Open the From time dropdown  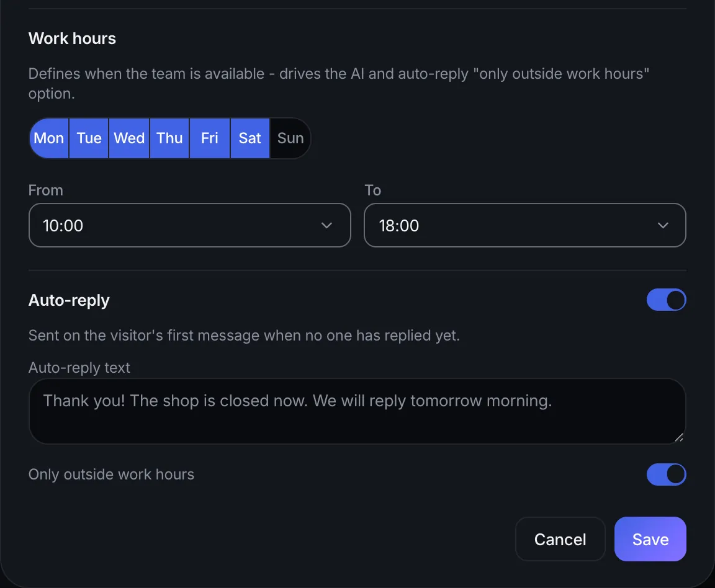(x=190, y=225)
